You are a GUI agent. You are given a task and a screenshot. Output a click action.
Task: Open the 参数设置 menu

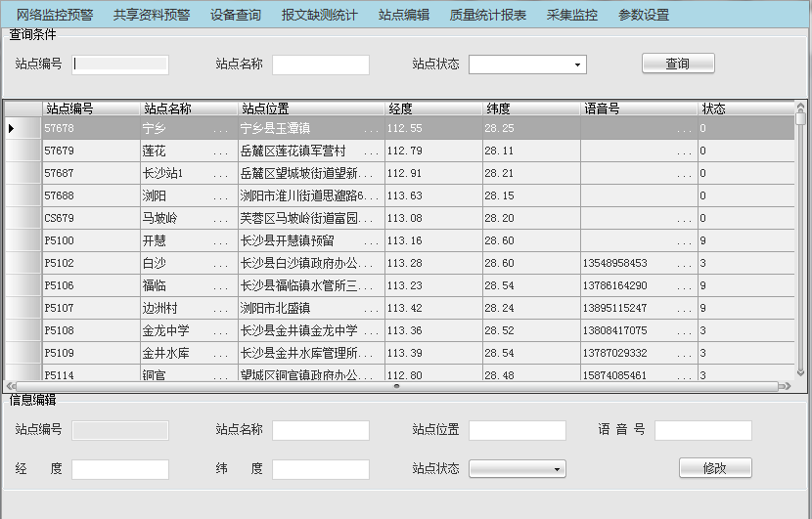pyautogui.click(x=644, y=15)
